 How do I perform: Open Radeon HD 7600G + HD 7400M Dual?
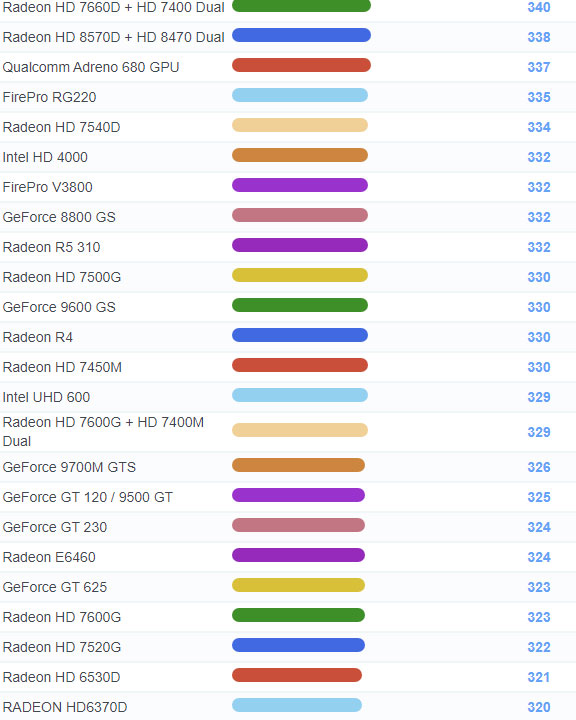(x=103, y=432)
